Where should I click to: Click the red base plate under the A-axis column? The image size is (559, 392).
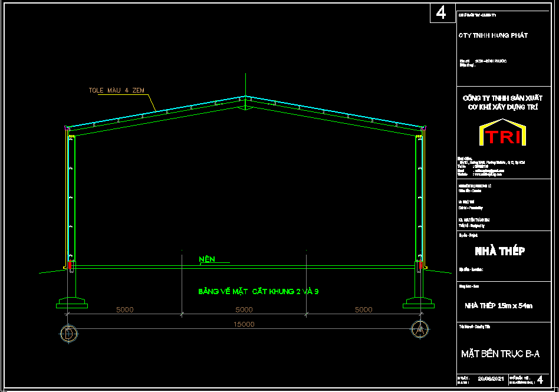[x=420, y=265]
